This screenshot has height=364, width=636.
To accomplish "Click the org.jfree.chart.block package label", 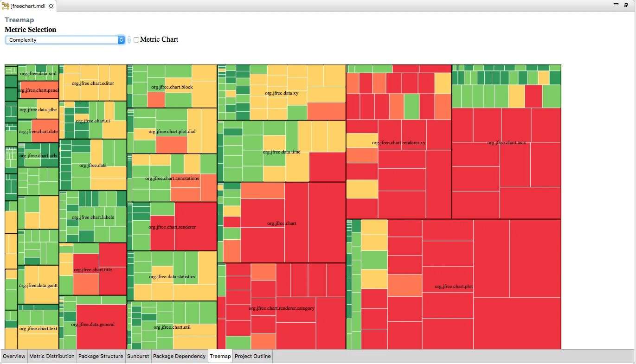I will (172, 87).
